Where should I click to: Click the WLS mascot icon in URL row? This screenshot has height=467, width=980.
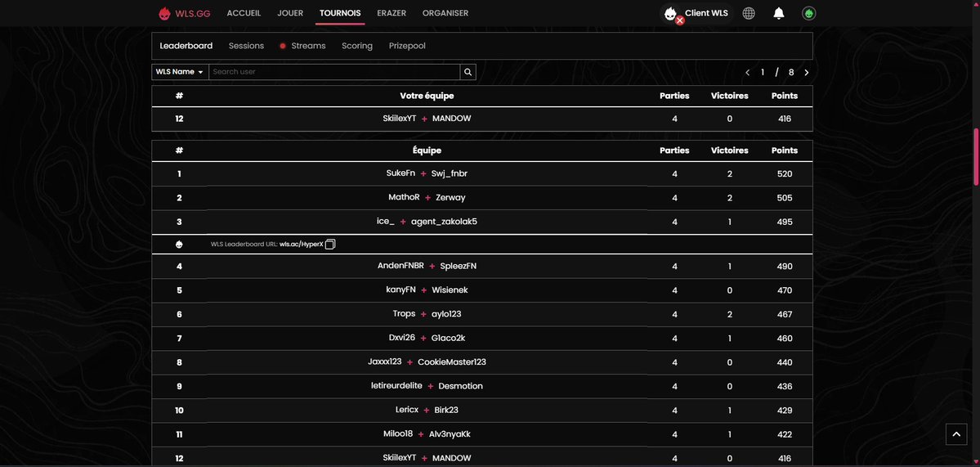point(179,245)
